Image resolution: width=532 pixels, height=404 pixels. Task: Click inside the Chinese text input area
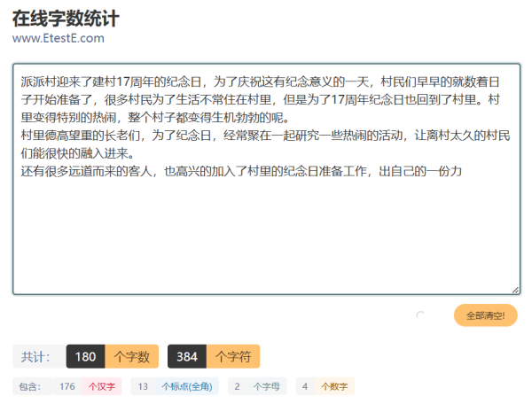266,179
